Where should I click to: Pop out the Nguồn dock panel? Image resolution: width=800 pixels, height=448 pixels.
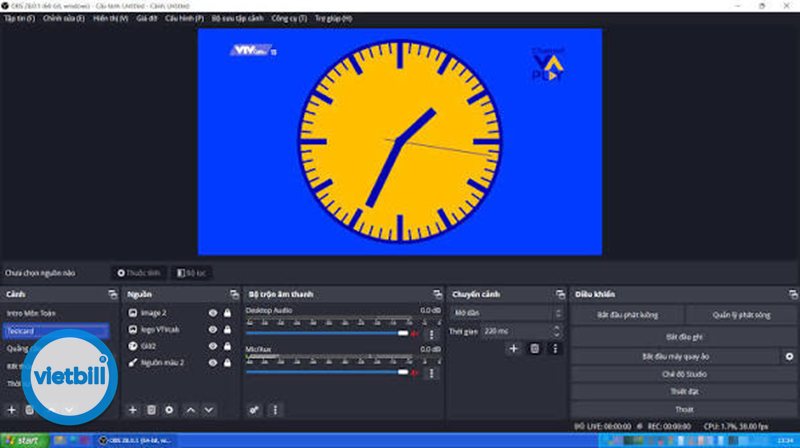click(234, 294)
